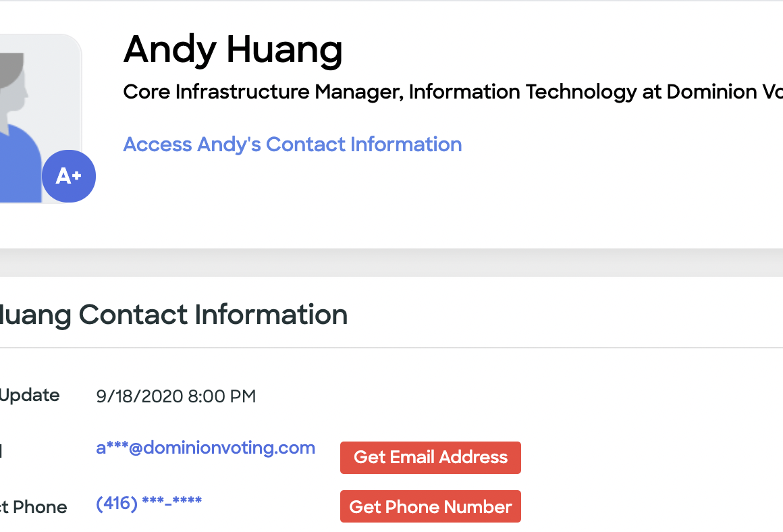783x532 pixels.
Task: Click the Contact Information section heading
Action: click(172, 315)
